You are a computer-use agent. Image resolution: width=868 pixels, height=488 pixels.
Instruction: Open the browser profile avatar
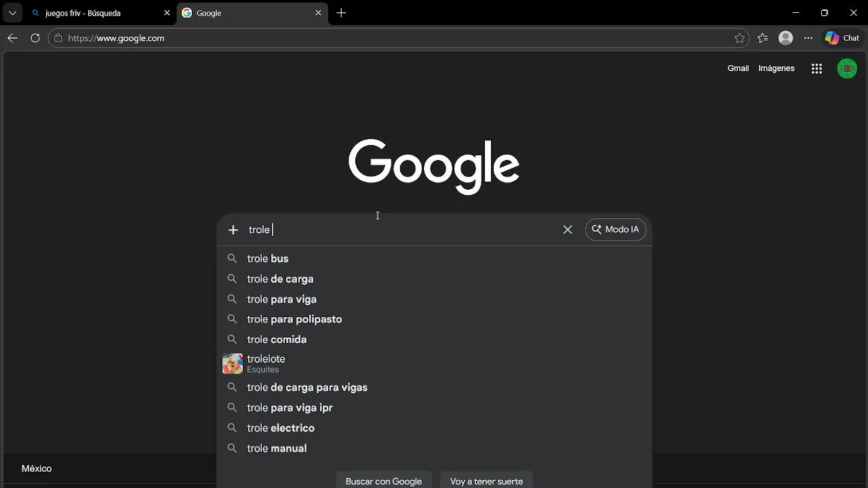786,38
